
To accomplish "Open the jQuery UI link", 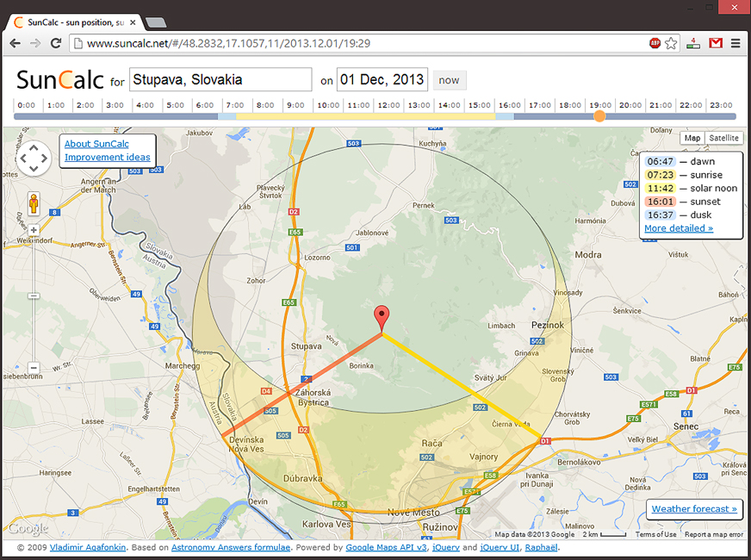I will click(x=500, y=547).
